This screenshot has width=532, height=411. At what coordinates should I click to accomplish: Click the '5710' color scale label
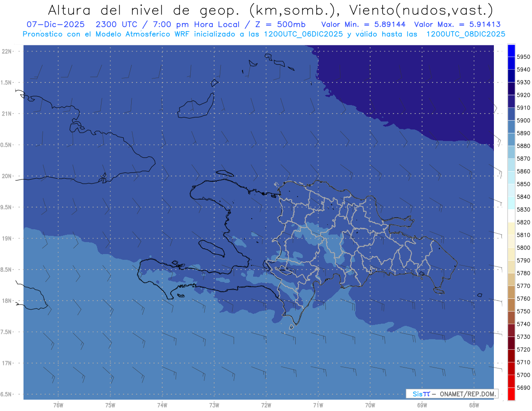523,363
